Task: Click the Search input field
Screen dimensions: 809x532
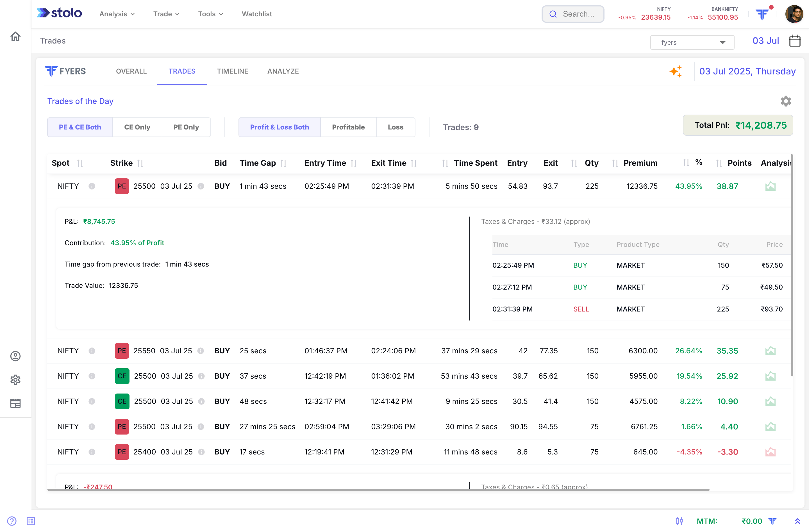Action: pos(573,14)
